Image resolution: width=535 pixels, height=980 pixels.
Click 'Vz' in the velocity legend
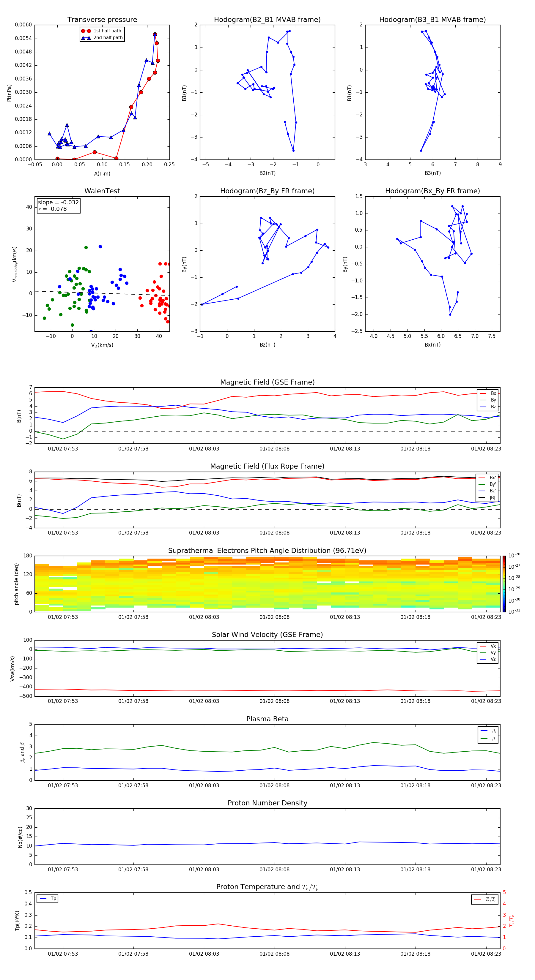493,659
